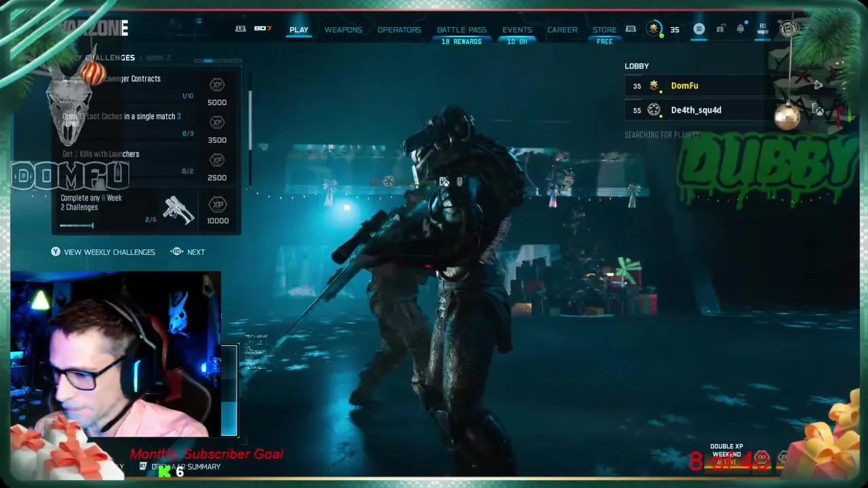Open the EVENTS tab
The width and height of the screenshot is (868, 488).
pyautogui.click(x=517, y=30)
